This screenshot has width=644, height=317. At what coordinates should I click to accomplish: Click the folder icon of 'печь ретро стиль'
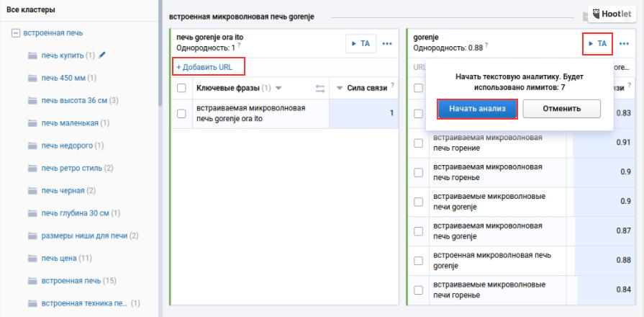(33, 169)
